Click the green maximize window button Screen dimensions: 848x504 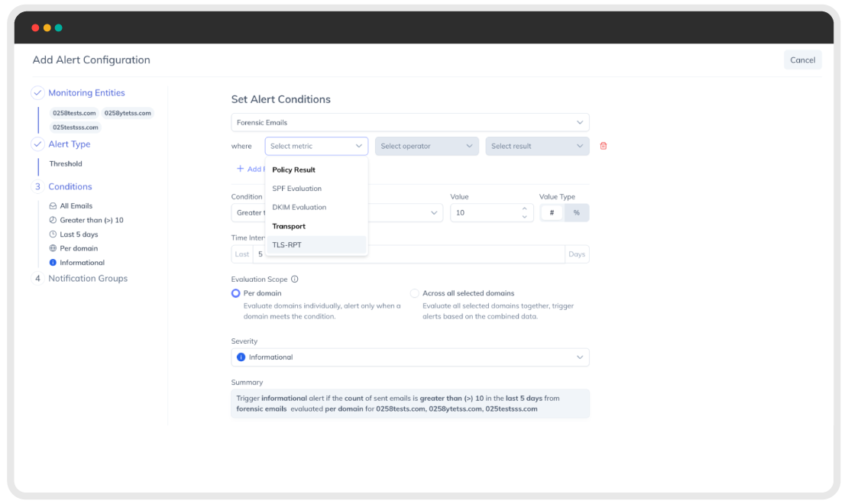click(x=58, y=27)
